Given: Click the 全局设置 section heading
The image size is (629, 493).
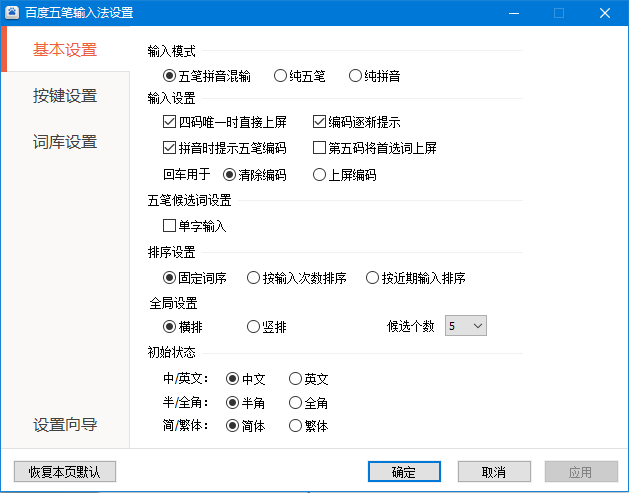Looking at the screenshot, I should click(173, 304).
